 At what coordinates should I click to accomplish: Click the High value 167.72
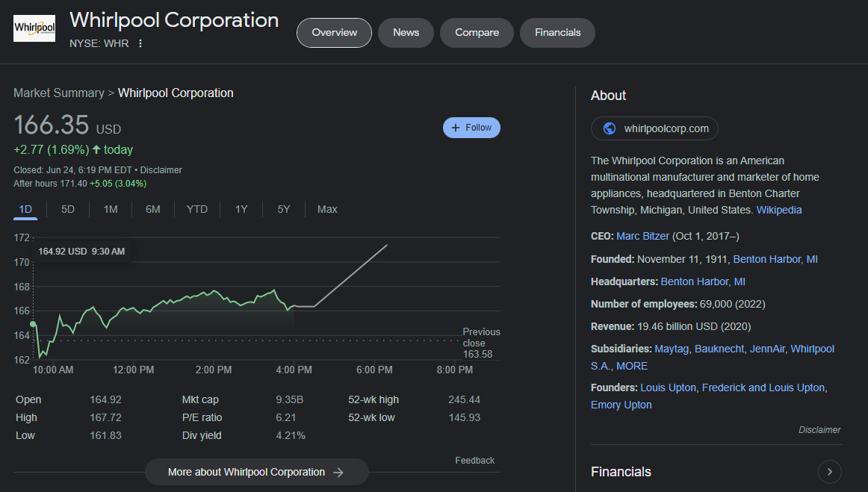click(x=105, y=417)
